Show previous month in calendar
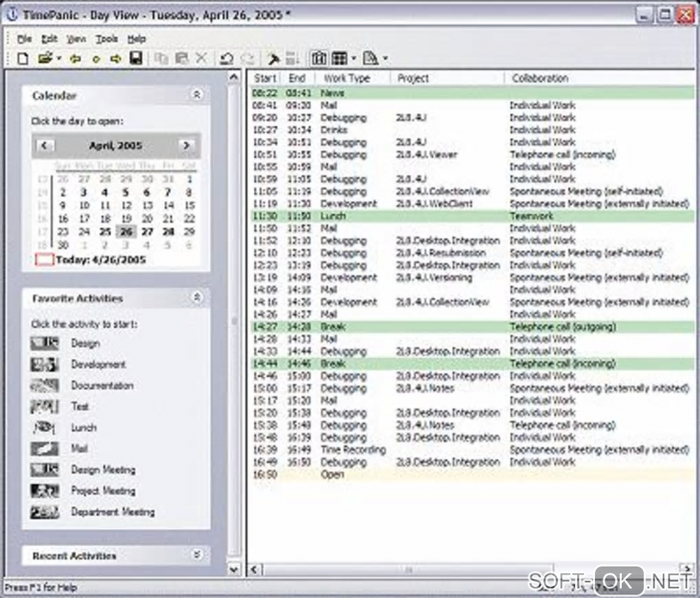The height and width of the screenshot is (598, 700). [44, 145]
